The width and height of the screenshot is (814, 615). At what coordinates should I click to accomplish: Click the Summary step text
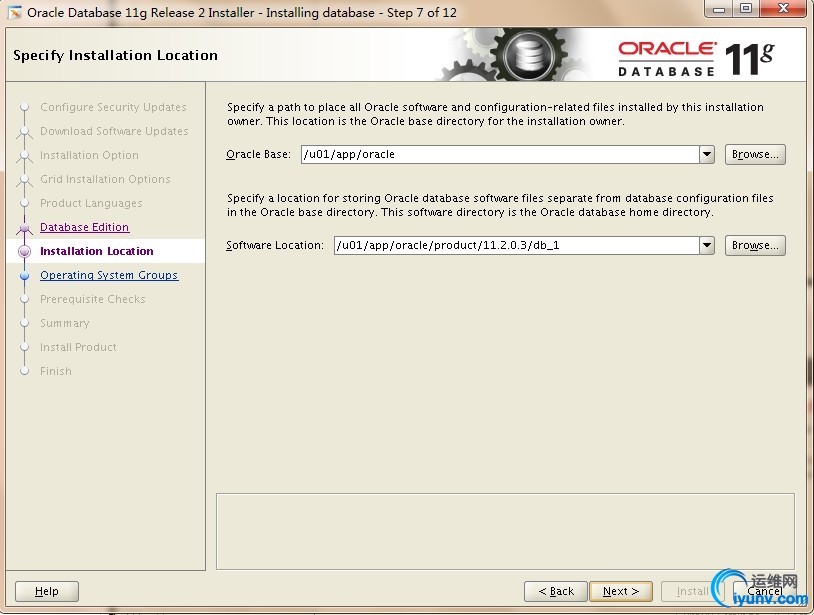(x=64, y=323)
